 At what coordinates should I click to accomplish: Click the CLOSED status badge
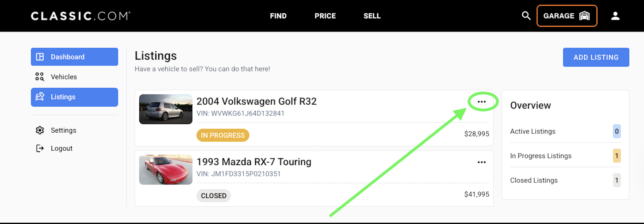pyautogui.click(x=214, y=196)
